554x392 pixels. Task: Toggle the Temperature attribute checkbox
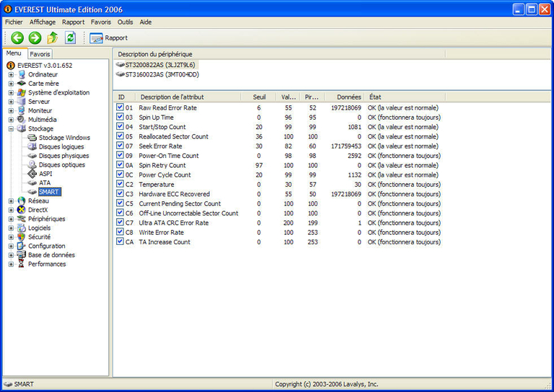pos(120,184)
